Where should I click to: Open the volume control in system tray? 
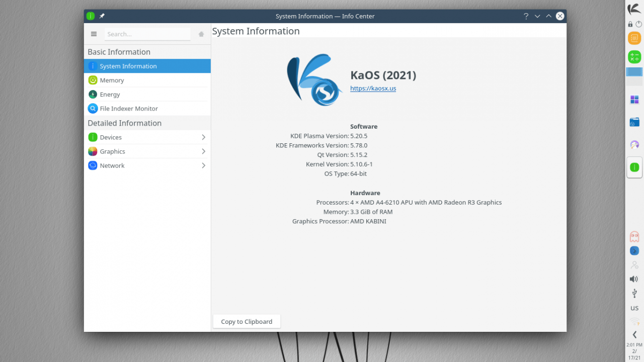(634, 279)
